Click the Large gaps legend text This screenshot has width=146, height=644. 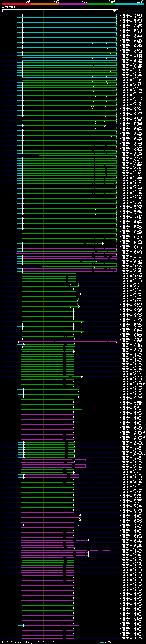click(10, 642)
